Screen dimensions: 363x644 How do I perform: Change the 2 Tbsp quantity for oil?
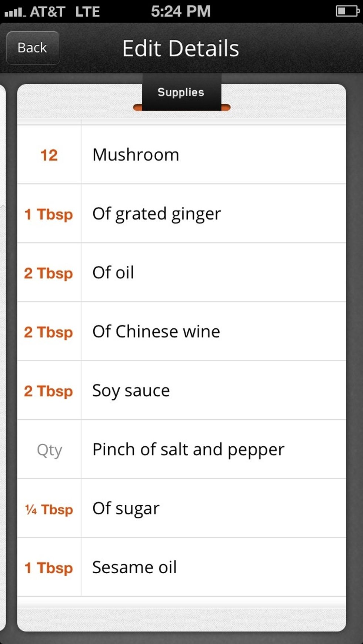click(x=49, y=273)
